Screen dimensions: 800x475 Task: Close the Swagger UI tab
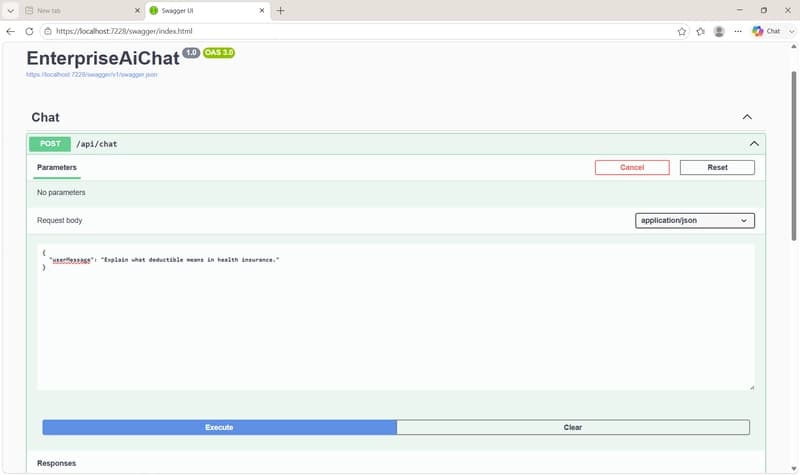pos(262,11)
